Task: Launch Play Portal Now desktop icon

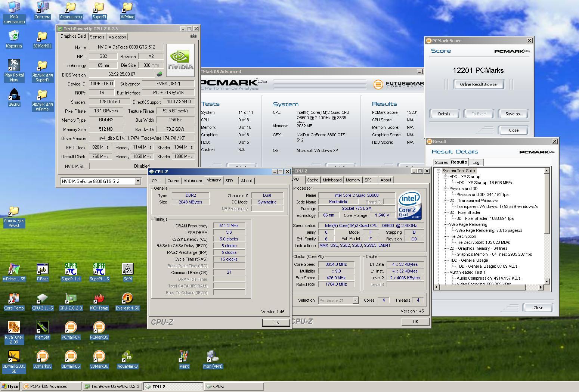Action: (x=14, y=71)
